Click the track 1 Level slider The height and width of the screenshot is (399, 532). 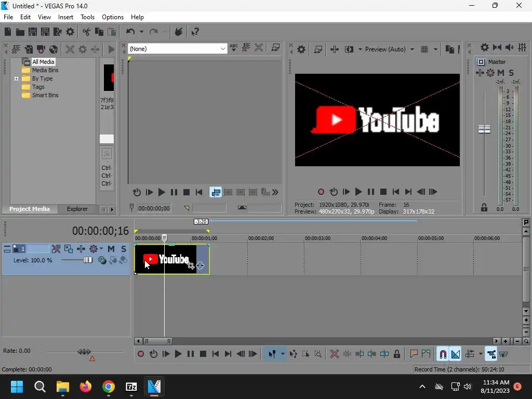click(x=87, y=260)
